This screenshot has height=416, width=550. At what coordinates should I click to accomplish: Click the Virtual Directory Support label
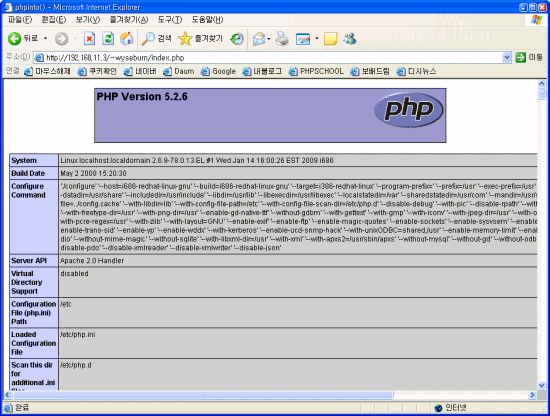(x=27, y=282)
